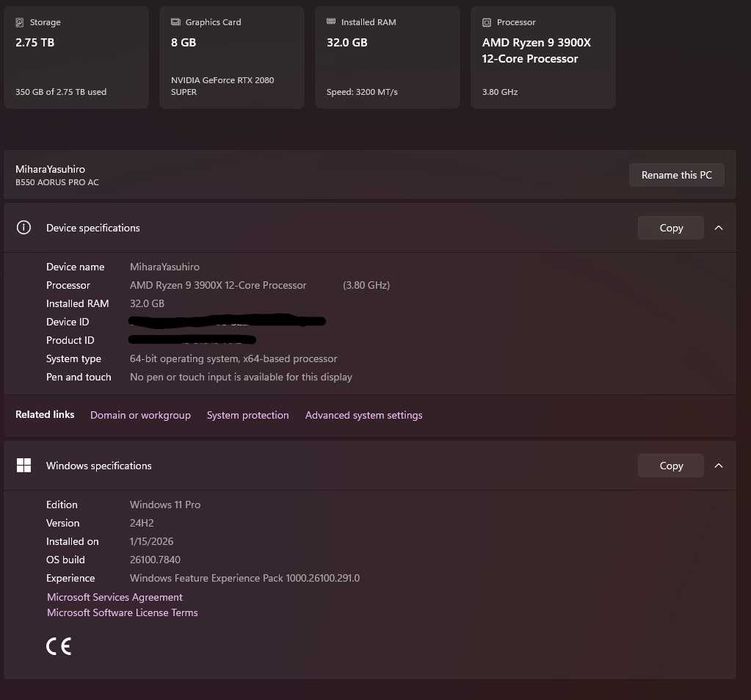Click 'Speed: 3200 MT/s' text
The image size is (751, 700).
coord(362,92)
